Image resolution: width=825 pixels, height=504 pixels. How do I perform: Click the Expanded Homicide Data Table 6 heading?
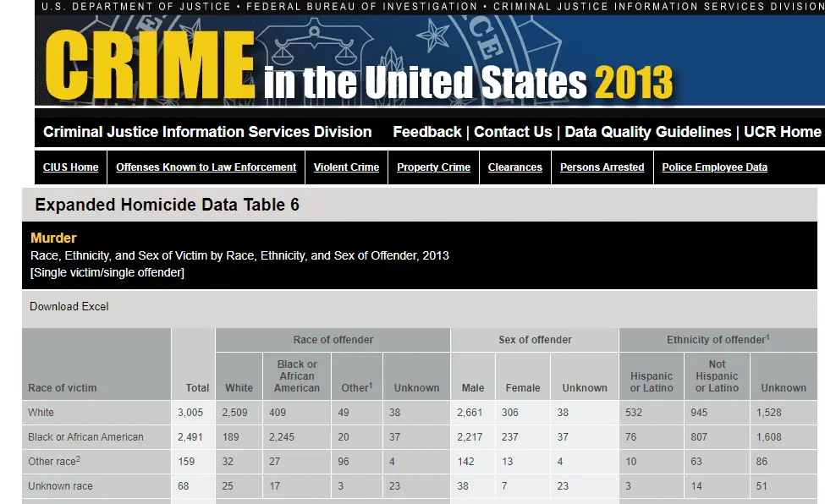(x=167, y=205)
